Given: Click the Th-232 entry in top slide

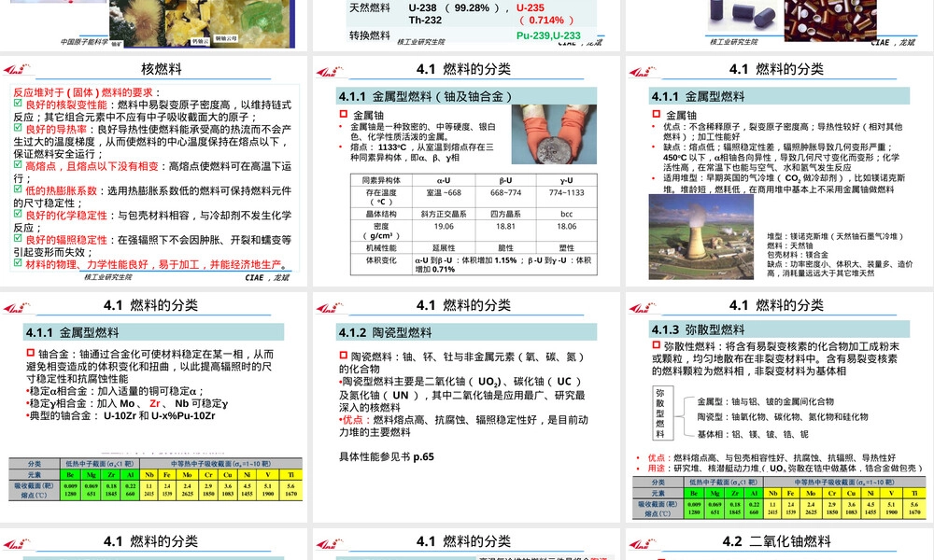Looking at the screenshot, I should click(x=425, y=20).
